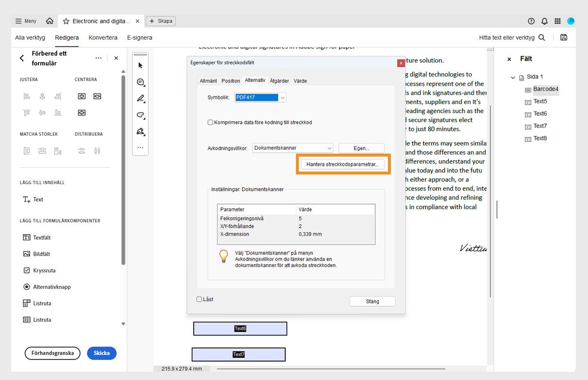Screen dimensions: 588x380
Task: Switch to the Position tab
Action: click(x=231, y=81)
